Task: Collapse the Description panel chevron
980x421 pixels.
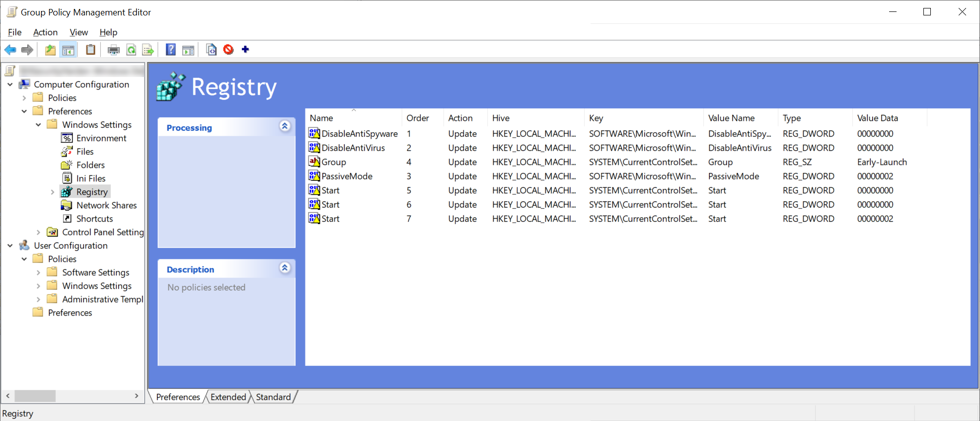Action: (285, 268)
